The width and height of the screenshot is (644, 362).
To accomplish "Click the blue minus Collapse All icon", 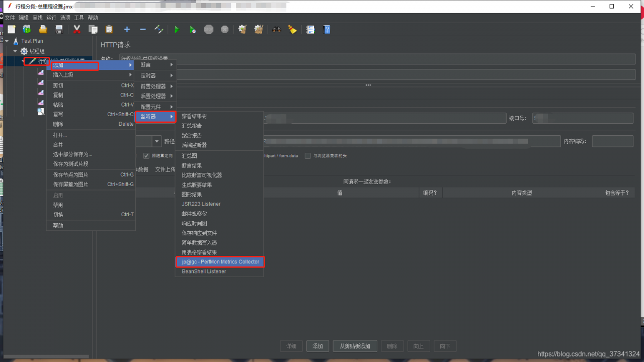I will coord(143,29).
